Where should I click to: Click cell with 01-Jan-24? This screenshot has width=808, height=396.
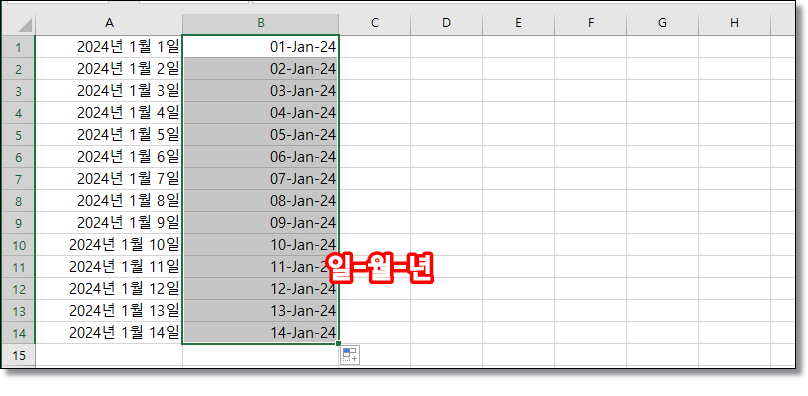coord(261,47)
